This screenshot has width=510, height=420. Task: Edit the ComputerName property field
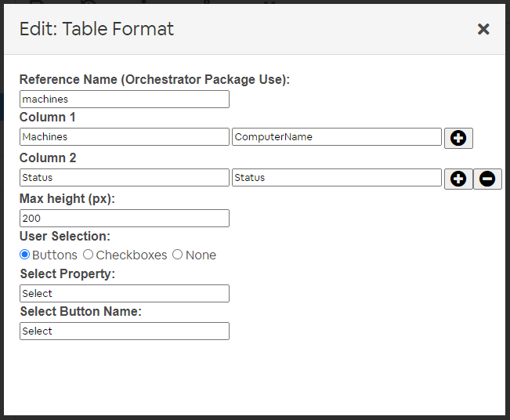tap(337, 136)
